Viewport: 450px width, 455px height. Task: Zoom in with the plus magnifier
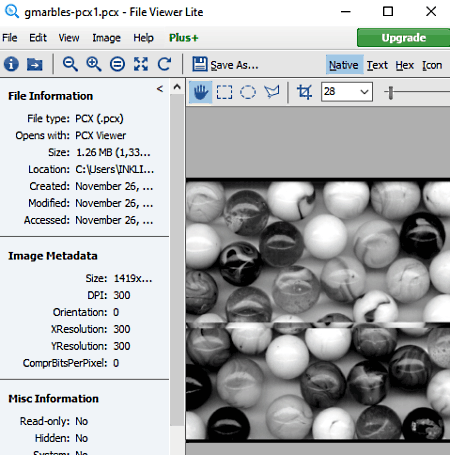(x=94, y=64)
